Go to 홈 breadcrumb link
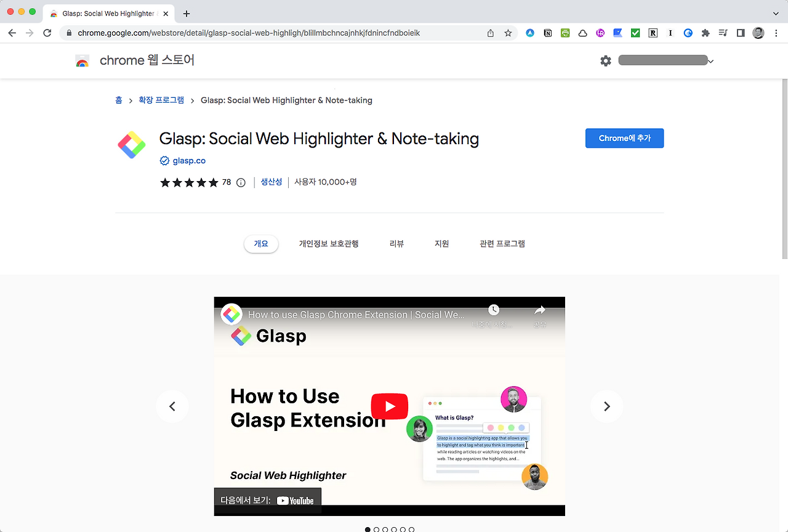This screenshot has height=532, width=788. coord(119,100)
